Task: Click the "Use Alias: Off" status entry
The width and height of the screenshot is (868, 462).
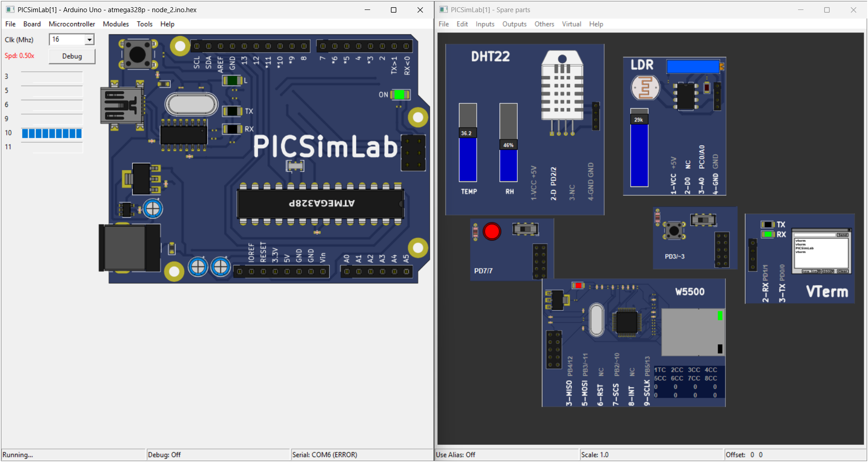Action: (455, 455)
